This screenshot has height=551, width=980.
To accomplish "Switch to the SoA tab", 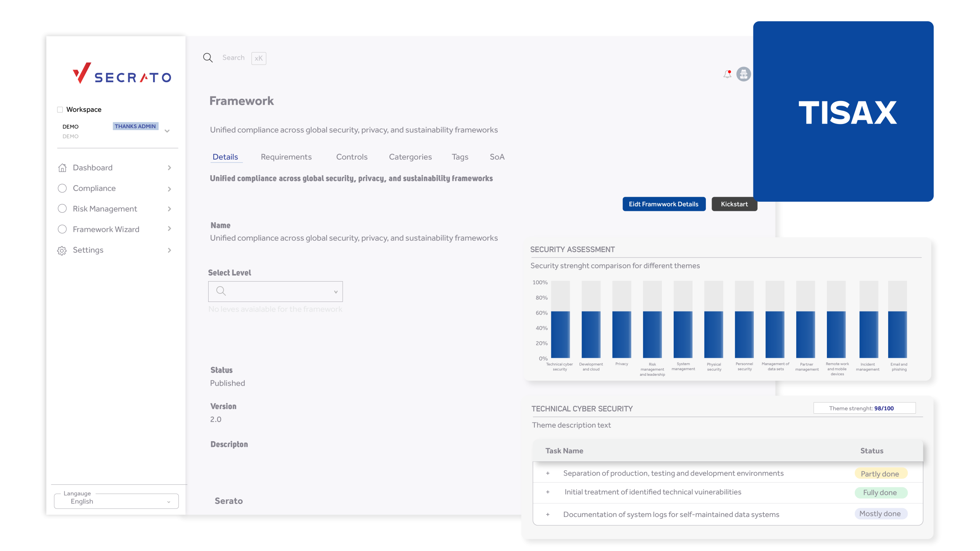I will point(497,157).
